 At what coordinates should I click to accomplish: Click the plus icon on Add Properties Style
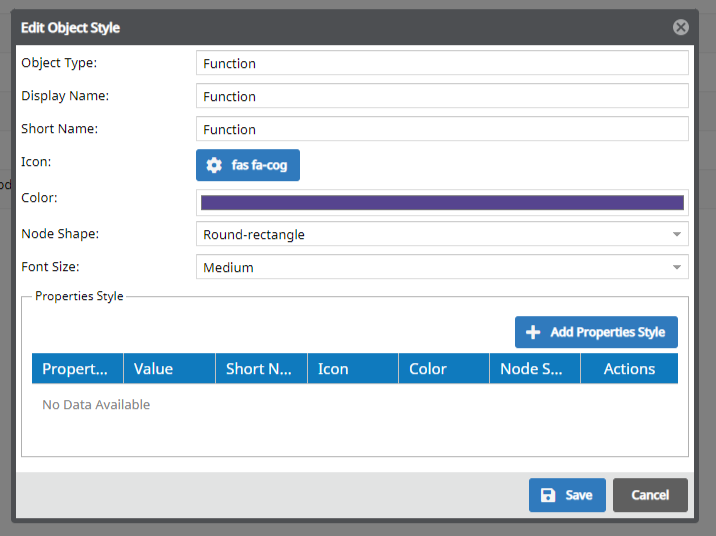click(532, 332)
